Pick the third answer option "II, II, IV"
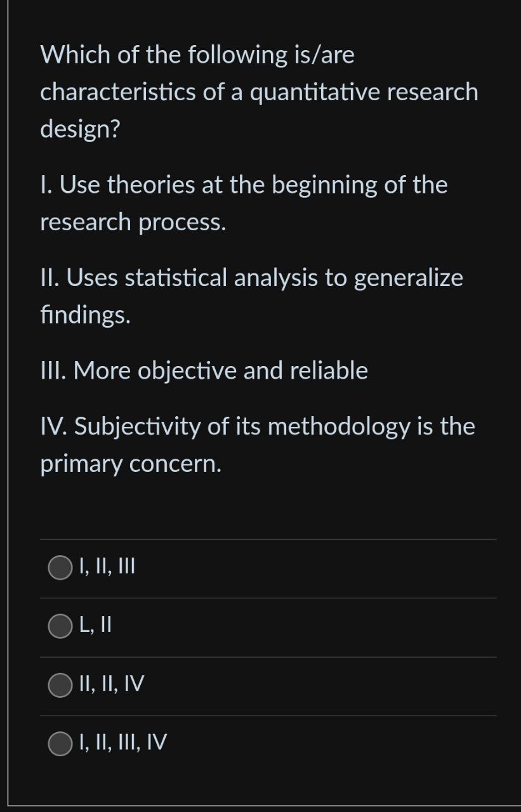Image resolution: width=521 pixels, height=812 pixels. (x=110, y=685)
